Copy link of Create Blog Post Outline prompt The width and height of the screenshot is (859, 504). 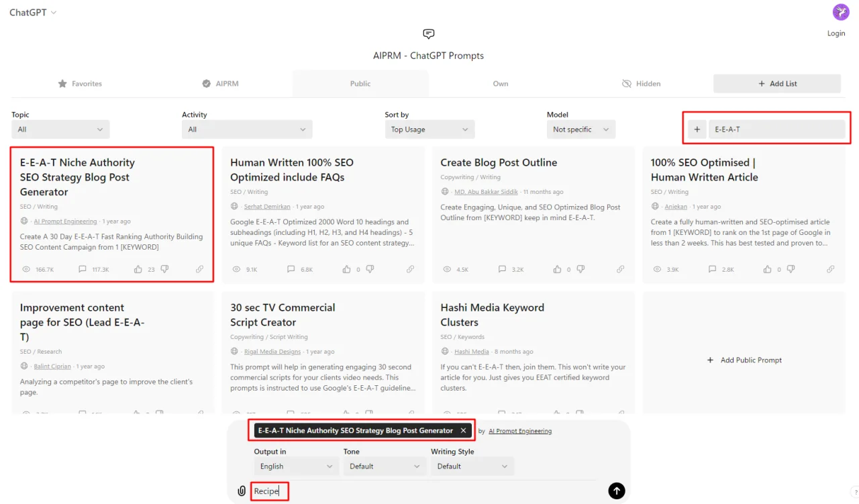click(621, 269)
